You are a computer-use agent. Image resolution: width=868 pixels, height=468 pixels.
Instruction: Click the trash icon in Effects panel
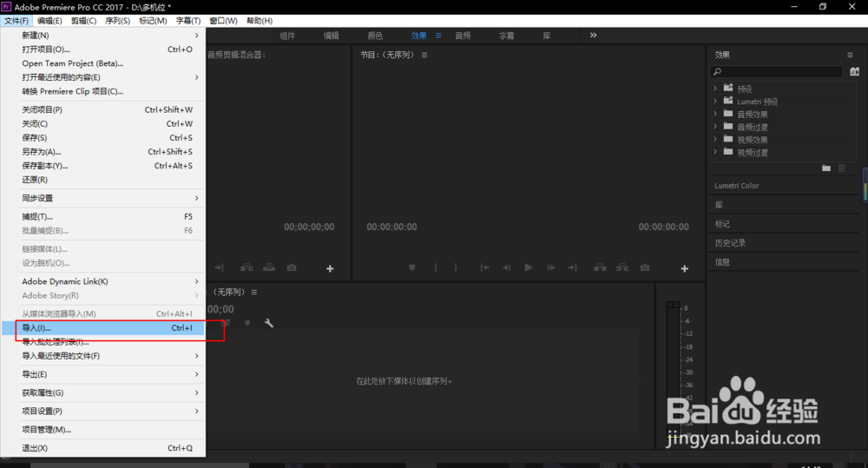click(841, 168)
